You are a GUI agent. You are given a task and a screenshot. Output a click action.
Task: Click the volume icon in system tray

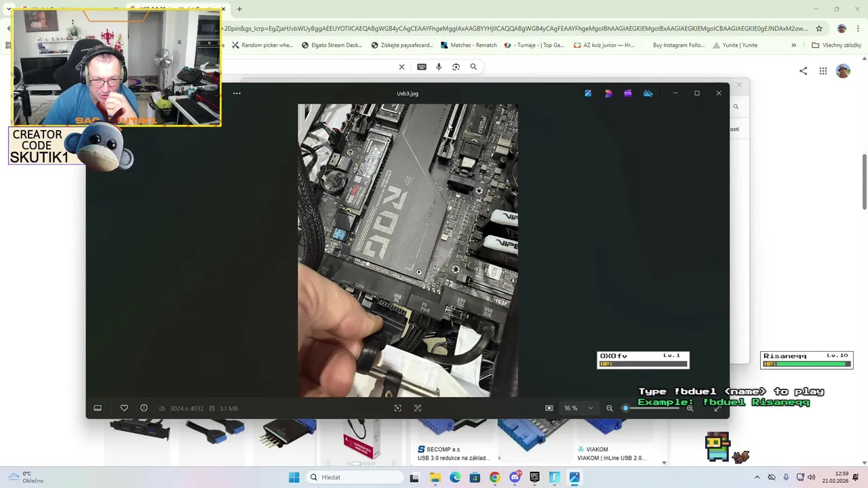[811, 477]
